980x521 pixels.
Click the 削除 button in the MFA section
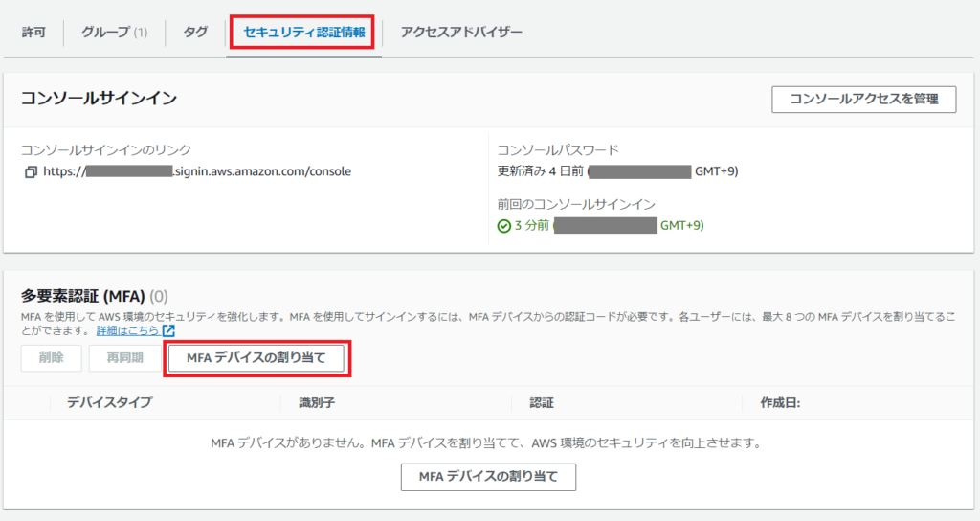(x=51, y=359)
